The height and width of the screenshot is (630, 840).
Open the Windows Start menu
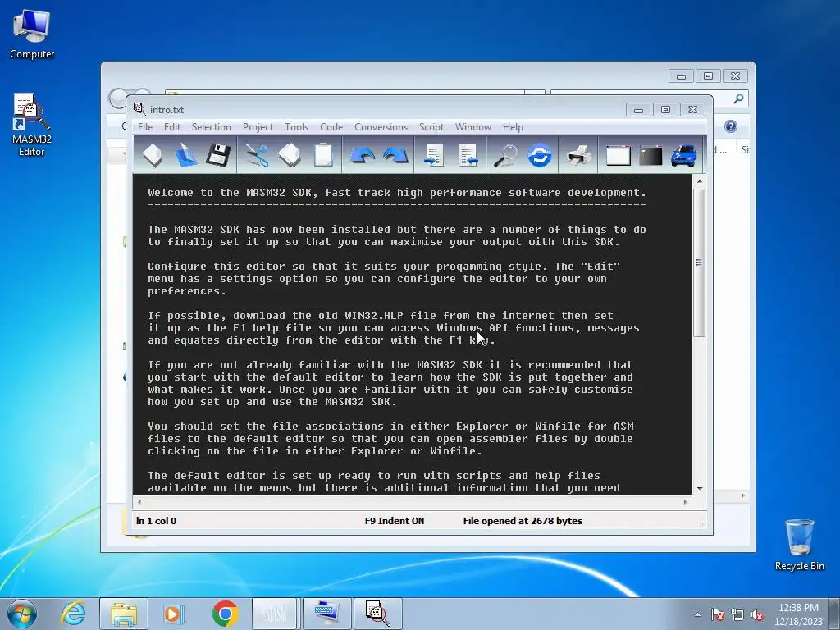[22, 614]
